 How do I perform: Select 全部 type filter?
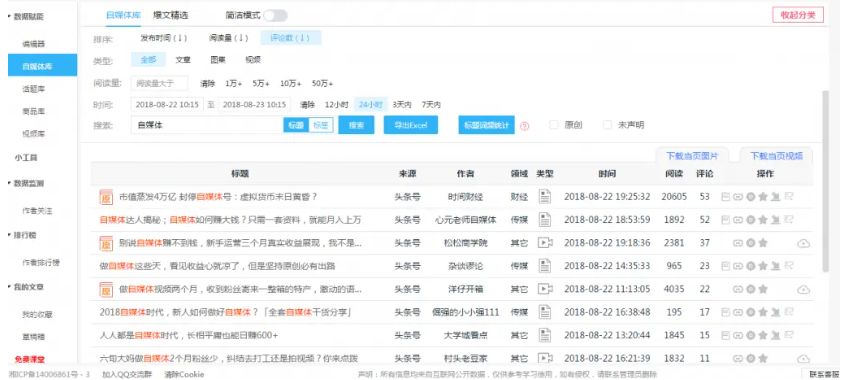(148, 60)
